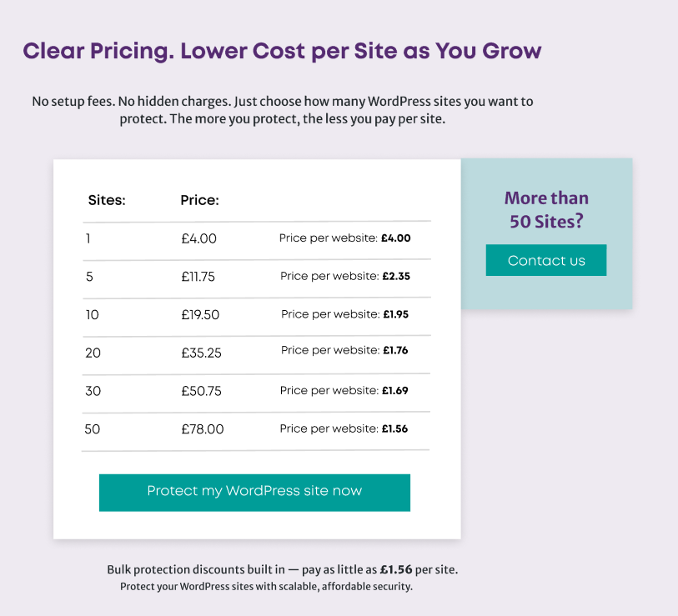Select the Sites: column header
This screenshot has height=616, width=678.
pos(107,200)
